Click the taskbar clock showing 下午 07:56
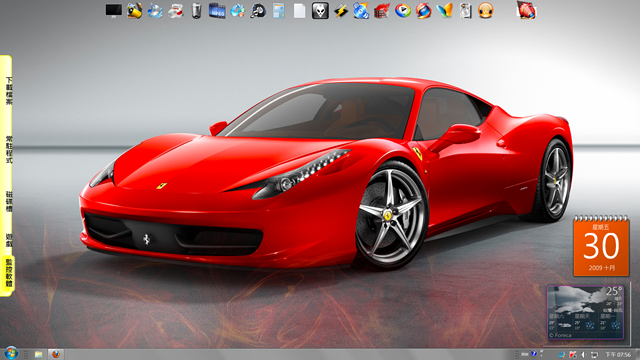640x360 pixels. pos(618,355)
